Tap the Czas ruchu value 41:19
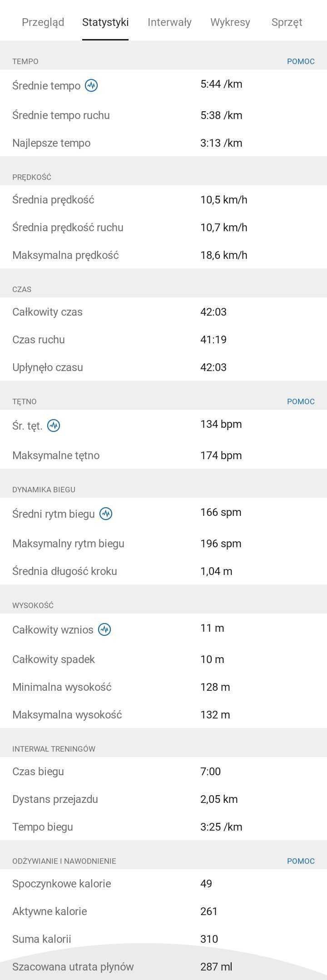327x980 pixels. (213, 340)
